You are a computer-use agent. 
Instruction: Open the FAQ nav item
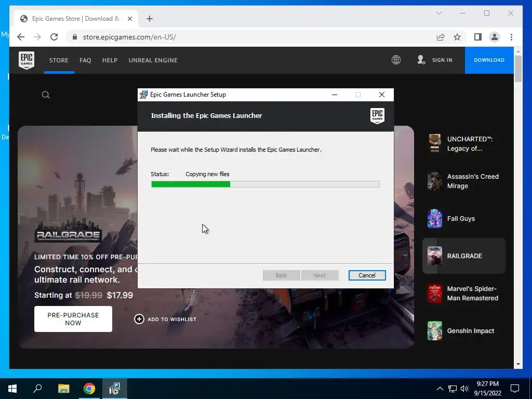pyautogui.click(x=85, y=60)
